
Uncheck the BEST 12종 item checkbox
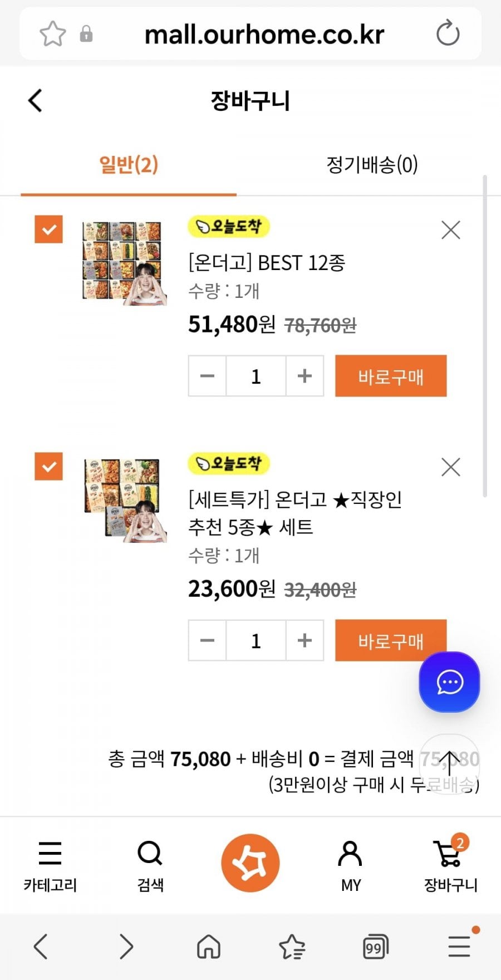(49, 229)
